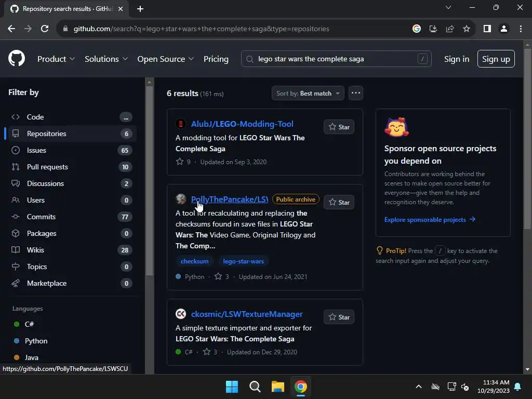Click the Topics signpost icon
Screen dimensions: 532x399
click(x=16, y=267)
